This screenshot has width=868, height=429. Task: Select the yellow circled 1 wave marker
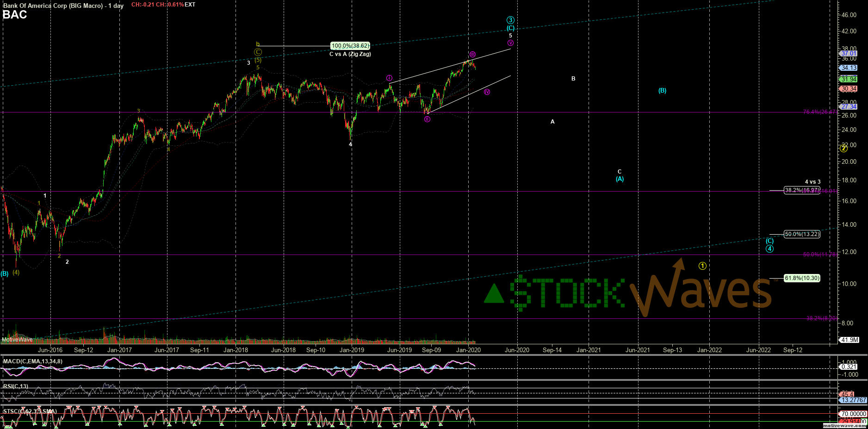(702, 266)
